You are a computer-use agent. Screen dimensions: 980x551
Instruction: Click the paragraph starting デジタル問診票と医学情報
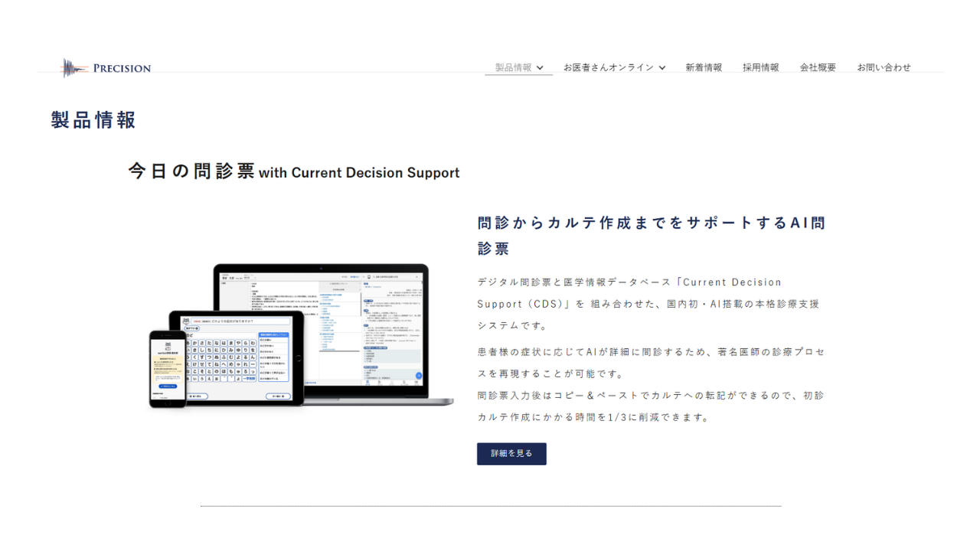[x=648, y=304]
